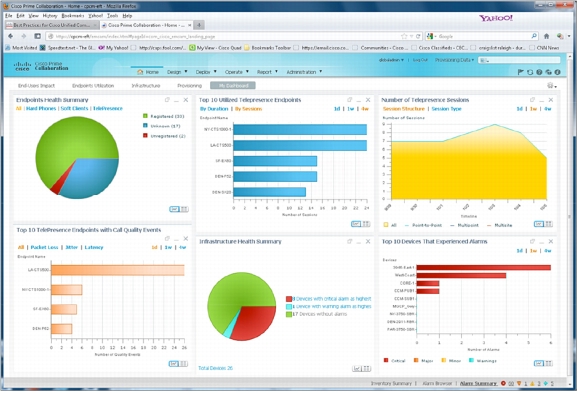
Task: Filter Call Quality Events by Jitter
Action: pyautogui.click(x=72, y=247)
